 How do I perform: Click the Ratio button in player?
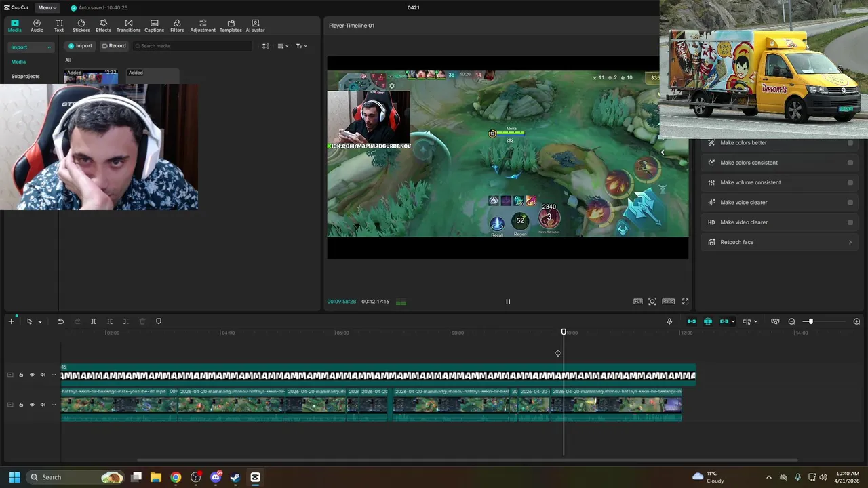click(x=668, y=301)
